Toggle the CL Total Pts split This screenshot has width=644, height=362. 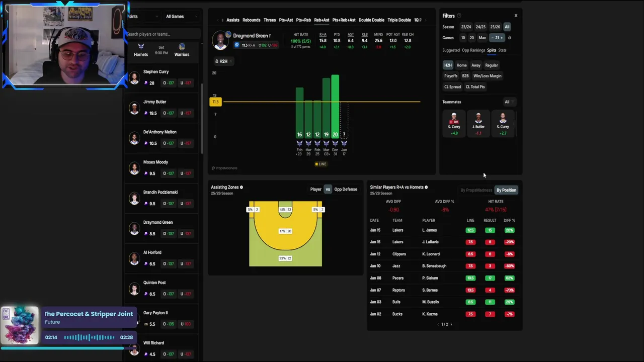tap(475, 87)
